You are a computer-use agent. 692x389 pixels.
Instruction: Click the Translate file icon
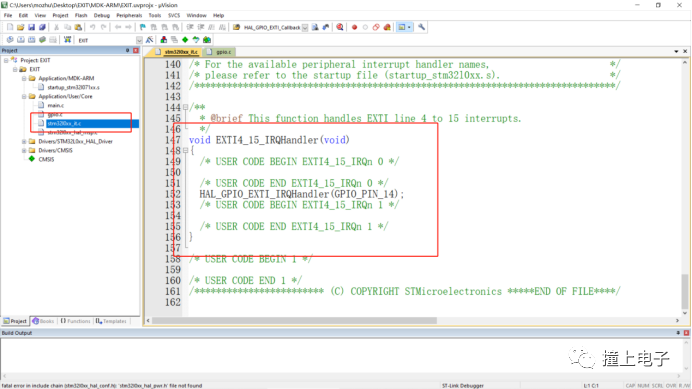pos(10,40)
